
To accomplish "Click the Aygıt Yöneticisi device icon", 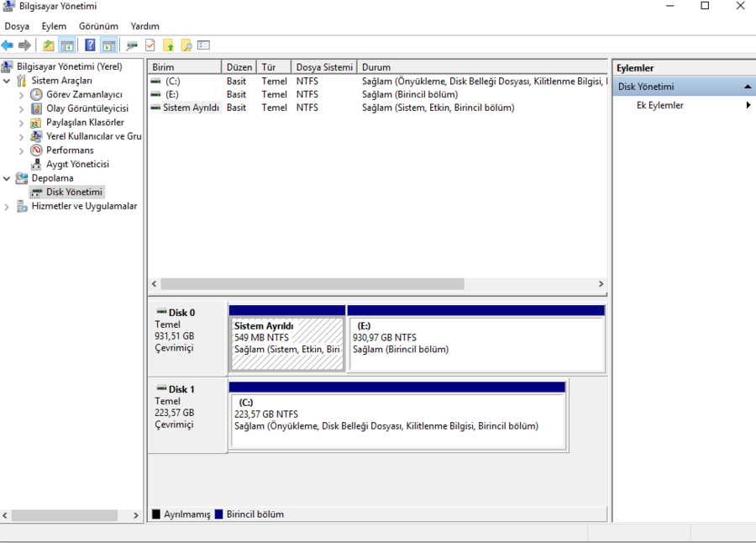I will click(x=36, y=164).
